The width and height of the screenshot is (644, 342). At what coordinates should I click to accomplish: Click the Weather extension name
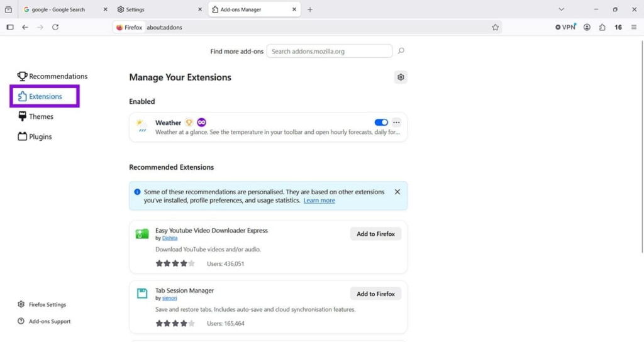[168, 123]
